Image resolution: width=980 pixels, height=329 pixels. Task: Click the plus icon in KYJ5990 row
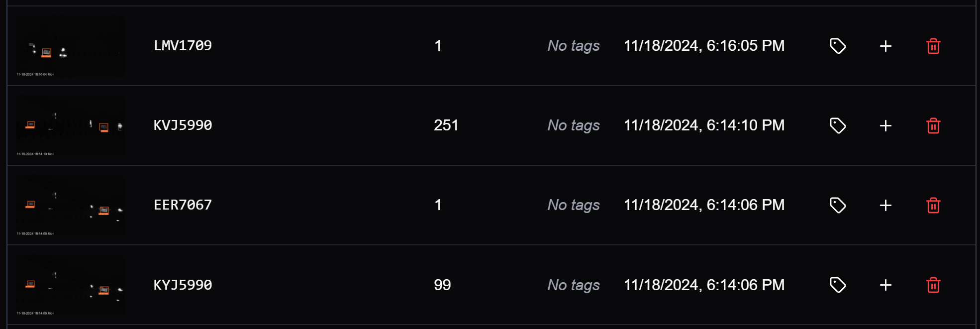tap(885, 285)
